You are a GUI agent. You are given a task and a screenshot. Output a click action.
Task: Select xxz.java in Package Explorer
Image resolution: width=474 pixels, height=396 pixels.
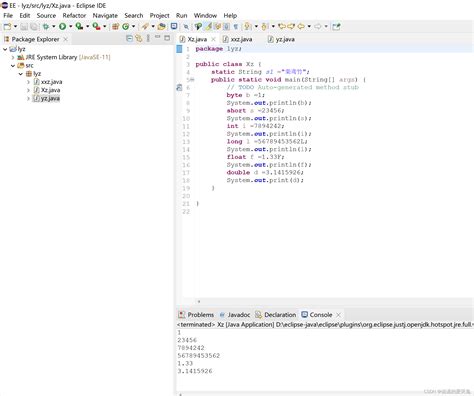[51, 82]
